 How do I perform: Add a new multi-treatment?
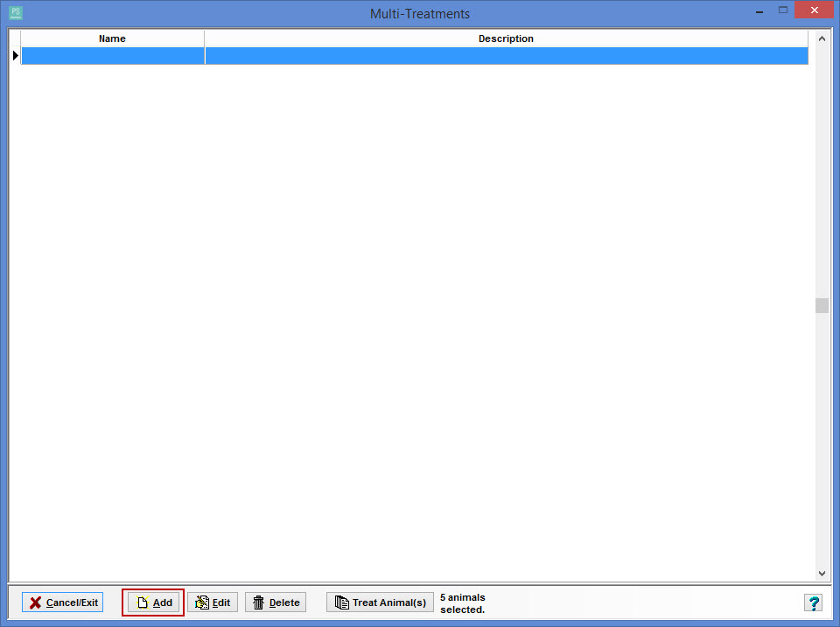[153, 603]
